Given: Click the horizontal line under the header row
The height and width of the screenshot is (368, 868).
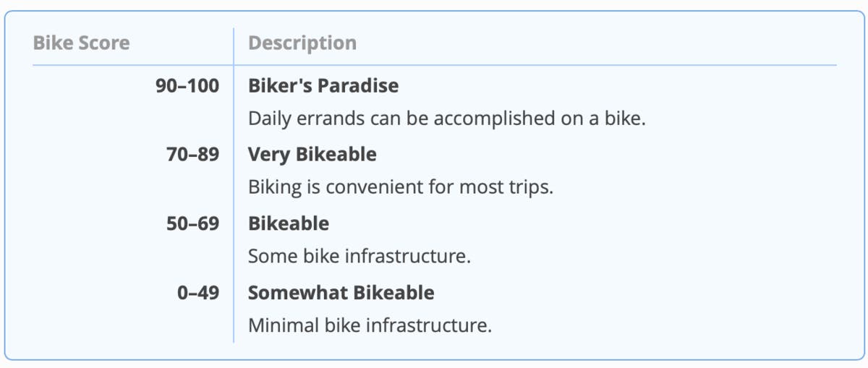Looking at the screenshot, I should click(506, 65).
